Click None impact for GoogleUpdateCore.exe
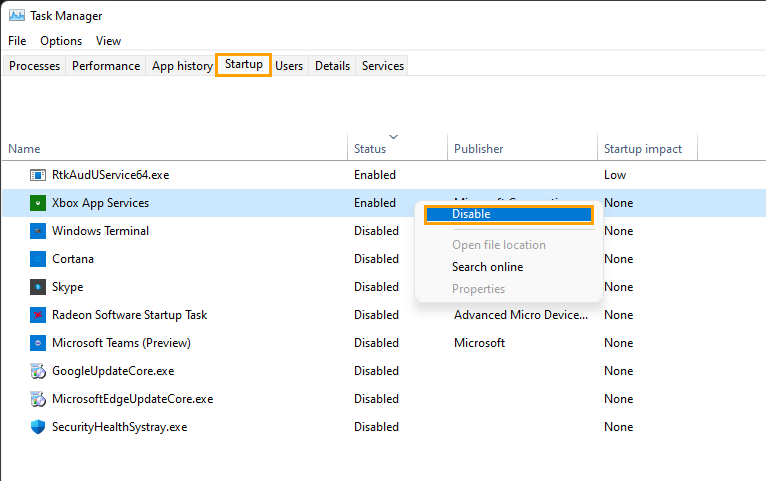 tap(618, 371)
